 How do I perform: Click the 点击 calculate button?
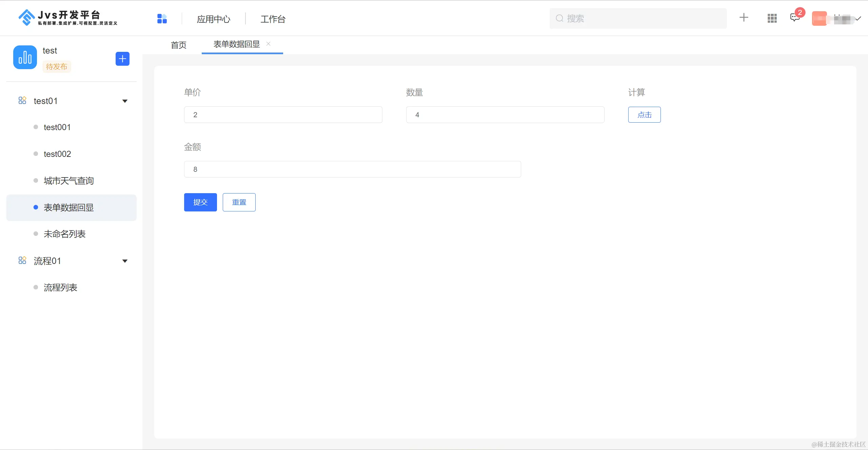[x=644, y=115]
